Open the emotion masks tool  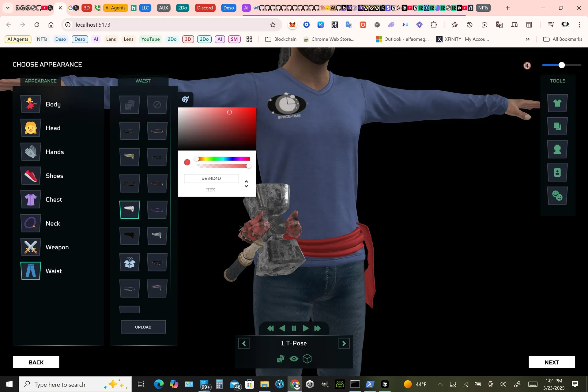557,195
